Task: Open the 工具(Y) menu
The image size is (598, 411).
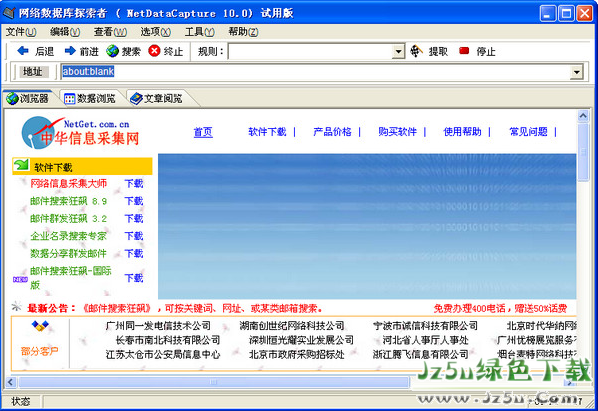Action: (x=199, y=32)
